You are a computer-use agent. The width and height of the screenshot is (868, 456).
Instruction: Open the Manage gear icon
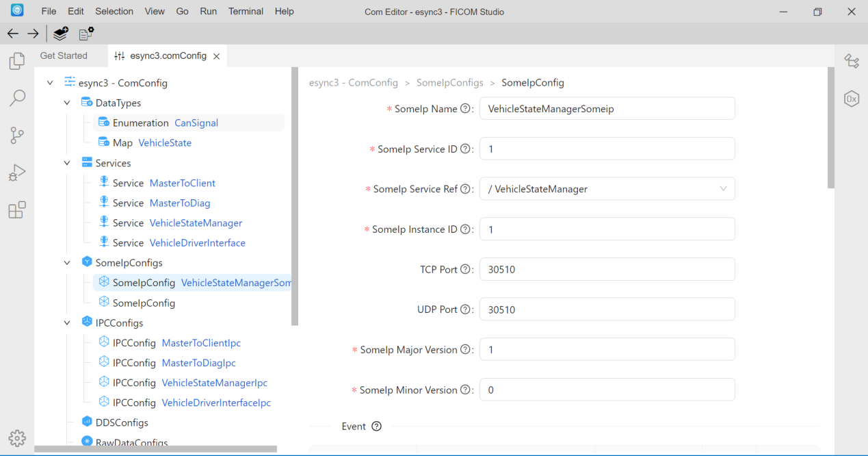(17, 438)
